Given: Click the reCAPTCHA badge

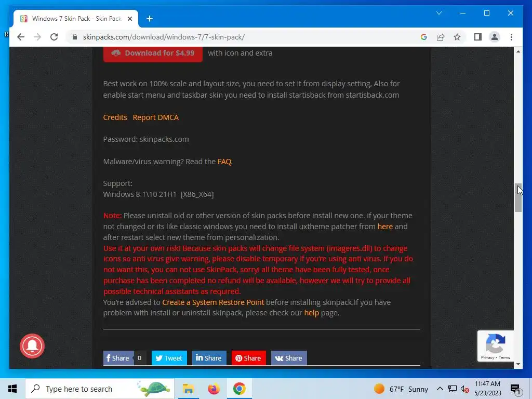Looking at the screenshot, I should point(495,345).
